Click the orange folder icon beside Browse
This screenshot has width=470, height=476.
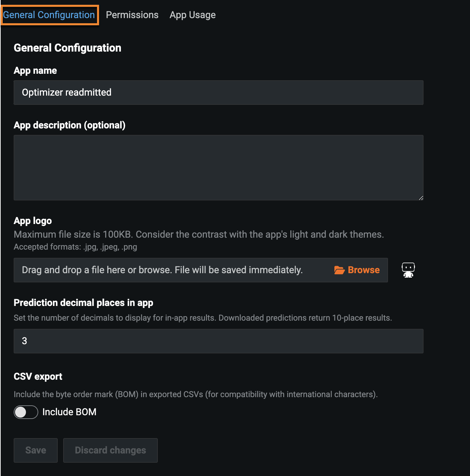click(x=339, y=270)
